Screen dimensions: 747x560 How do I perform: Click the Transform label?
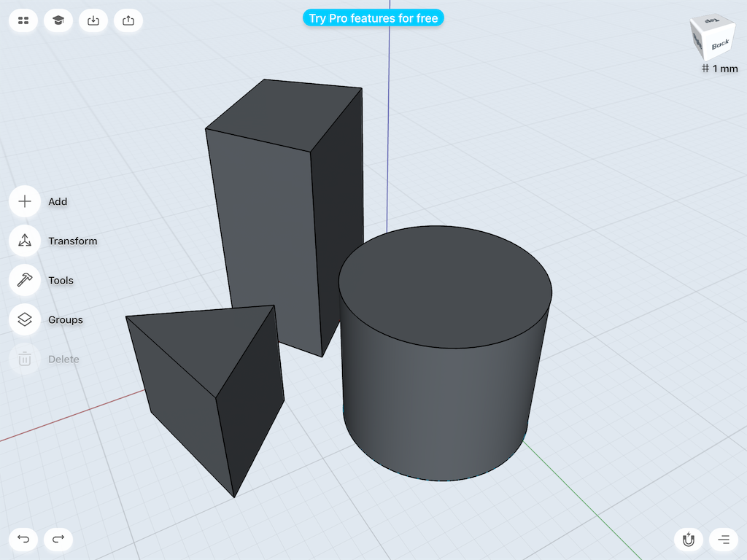coord(73,241)
